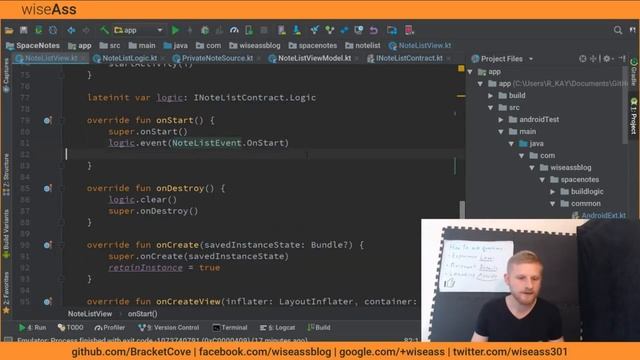Click the override gutter icon beside onDestroy
Viewport: 640px width, 360px height.
47,189
